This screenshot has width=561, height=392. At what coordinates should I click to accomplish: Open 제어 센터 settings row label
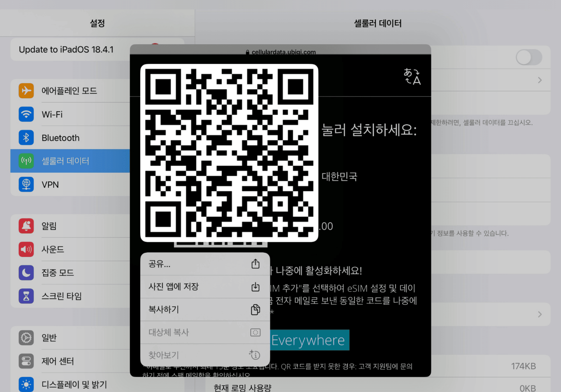(x=58, y=361)
